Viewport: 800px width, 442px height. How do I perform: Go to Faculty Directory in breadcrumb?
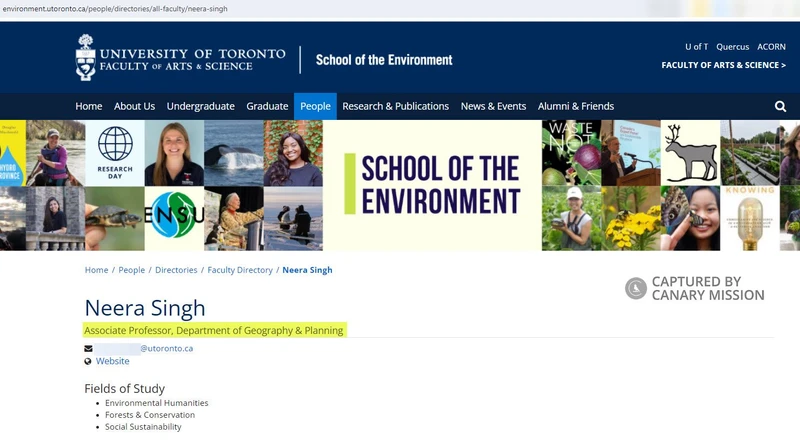pyautogui.click(x=240, y=270)
